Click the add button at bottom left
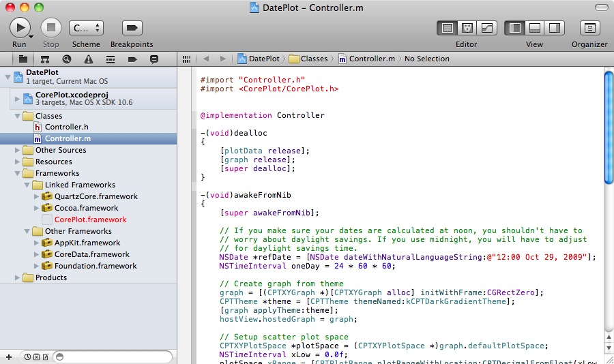614x364 pixels. click(9, 357)
